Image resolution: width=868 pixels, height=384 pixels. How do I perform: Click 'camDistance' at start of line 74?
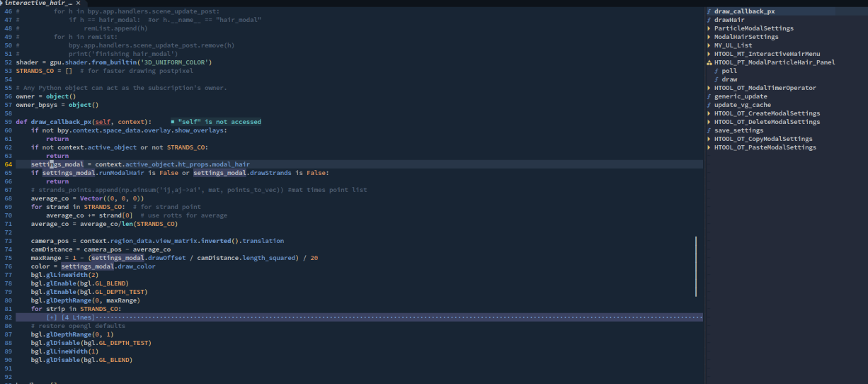pyautogui.click(x=52, y=249)
